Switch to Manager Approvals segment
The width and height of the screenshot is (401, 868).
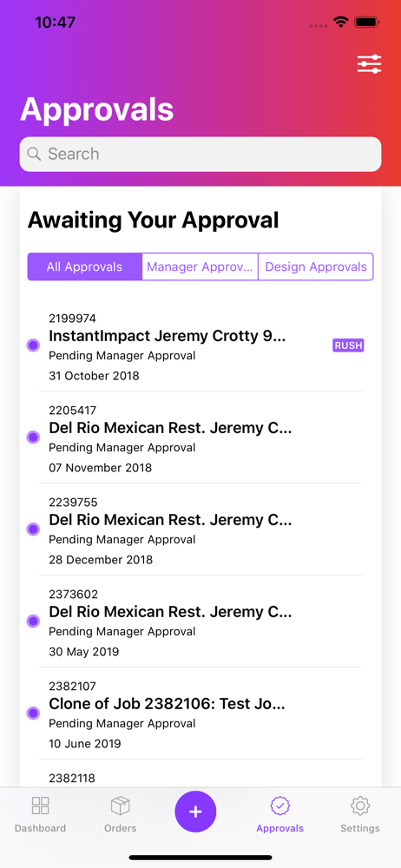coord(200,266)
